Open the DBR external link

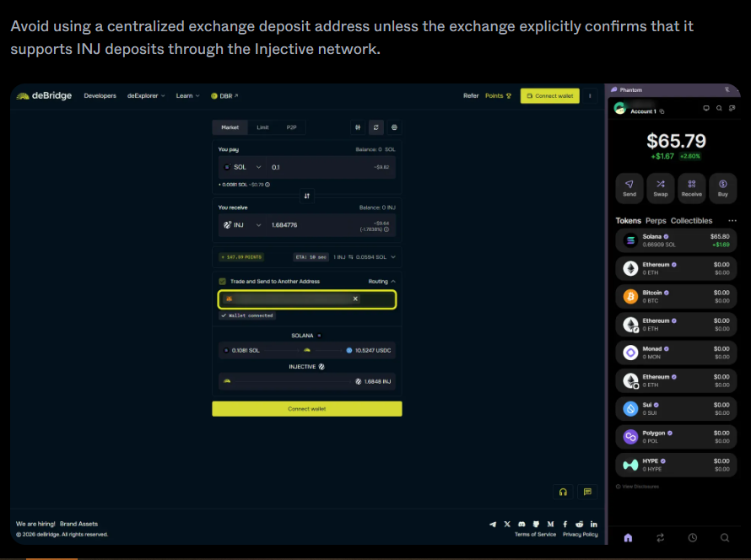tap(224, 96)
